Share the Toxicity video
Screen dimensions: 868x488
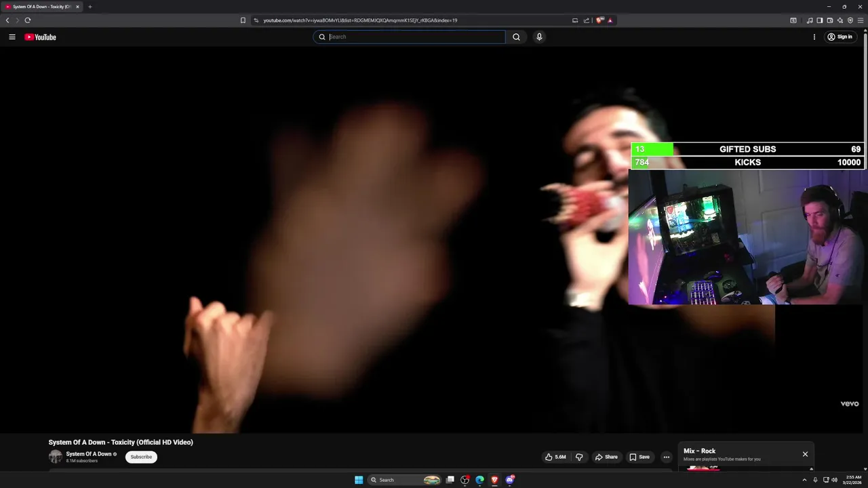coord(606,457)
